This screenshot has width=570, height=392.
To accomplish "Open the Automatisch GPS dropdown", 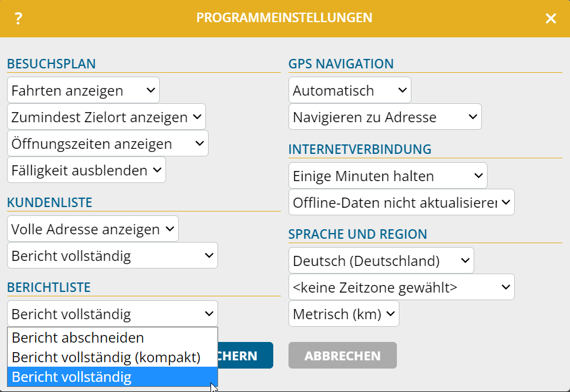I will click(350, 90).
